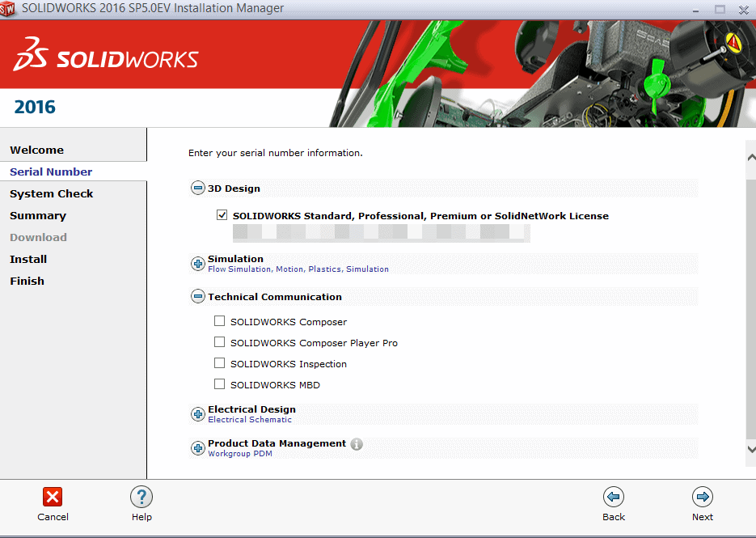Click the Product Data Management info icon

click(x=357, y=444)
